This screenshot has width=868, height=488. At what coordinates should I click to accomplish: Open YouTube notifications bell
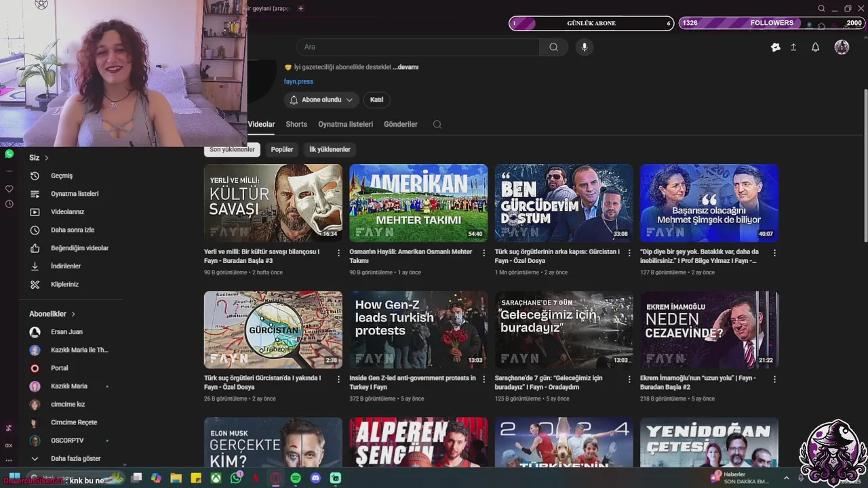816,47
